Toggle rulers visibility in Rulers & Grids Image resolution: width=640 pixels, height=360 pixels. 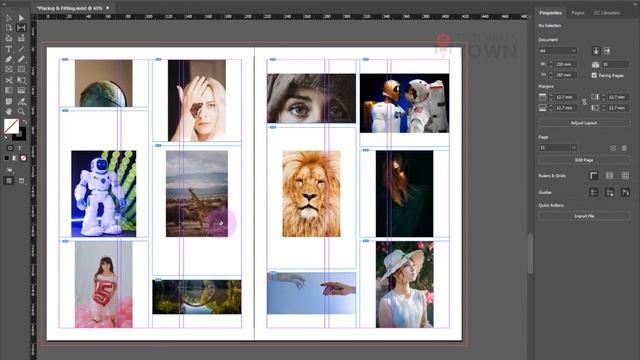[x=593, y=176]
